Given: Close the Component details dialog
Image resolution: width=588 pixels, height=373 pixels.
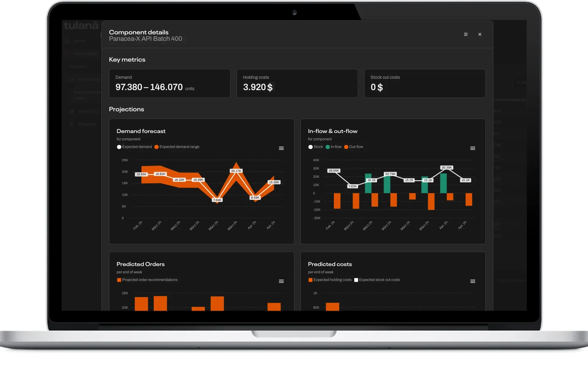Looking at the screenshot, I should pyautogui.click(x=480, y=34).
